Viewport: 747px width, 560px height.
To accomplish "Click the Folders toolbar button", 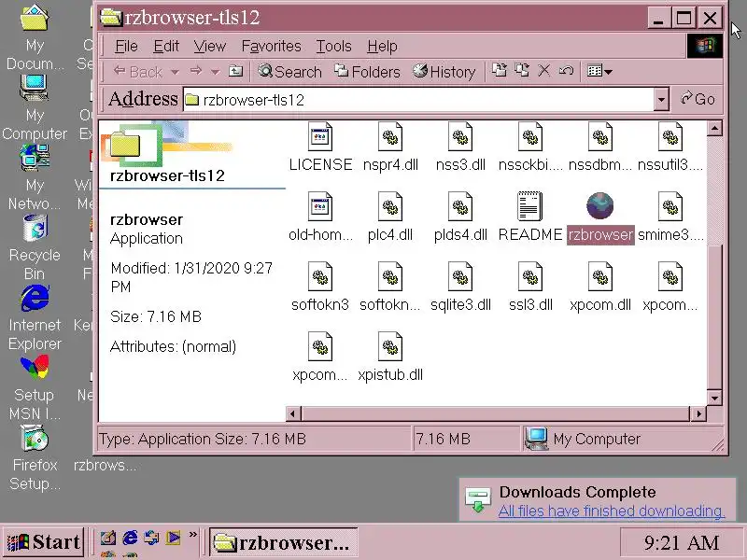I will click(367, 72).
